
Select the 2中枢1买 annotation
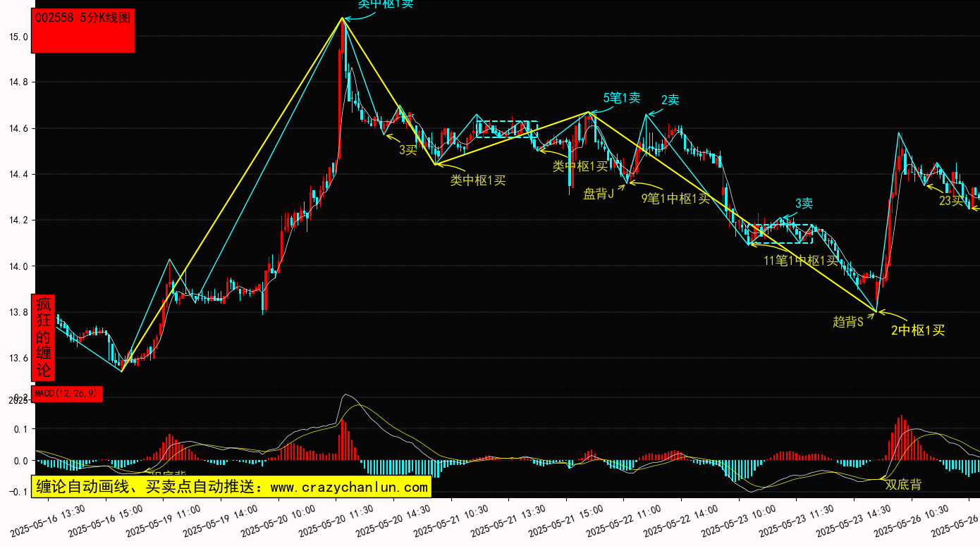click(x=918, y=330)
